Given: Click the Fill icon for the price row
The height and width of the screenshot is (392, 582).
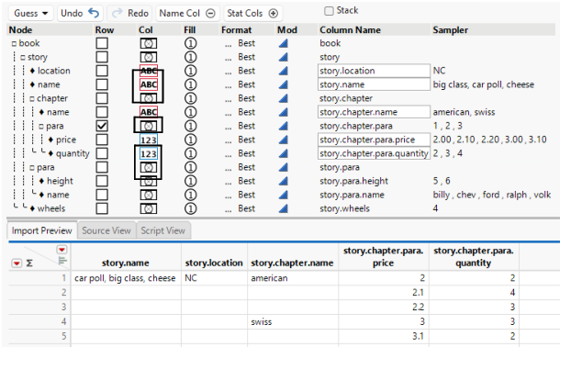Looking at the screenshot, I should pyautogui.click(x=190, y=140).
